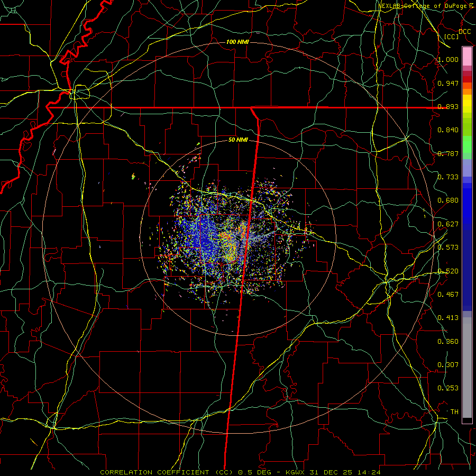Screen dimensions: 476x476
Task: Pick the red colorbar segment near 0.947
Action: 467,79
